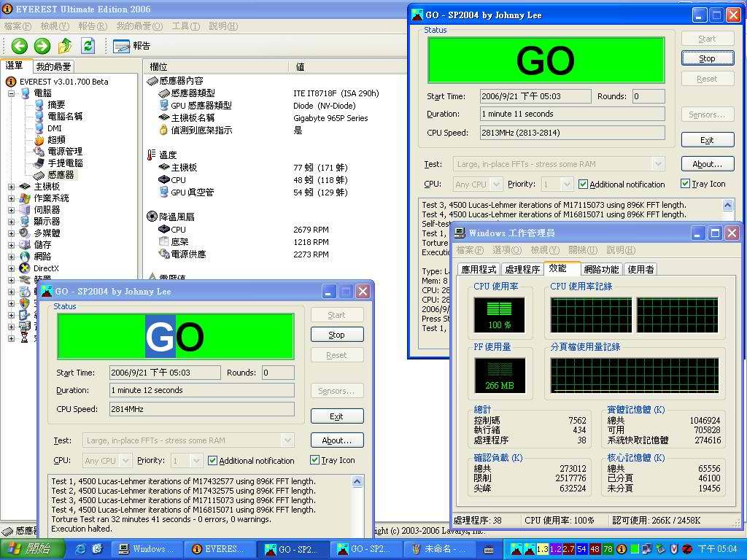Click Stop in the 1 minute 12 seconds window
747x560 pixels.
point(337,335)
